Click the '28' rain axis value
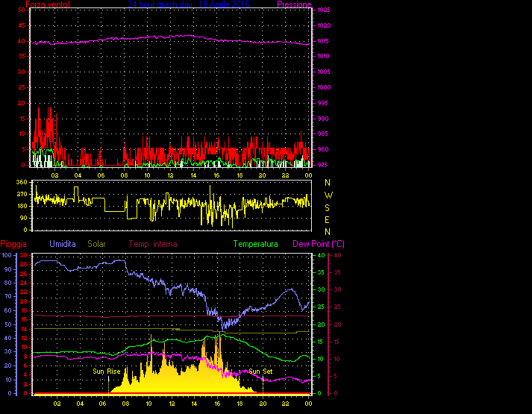 tap(23, 264)
